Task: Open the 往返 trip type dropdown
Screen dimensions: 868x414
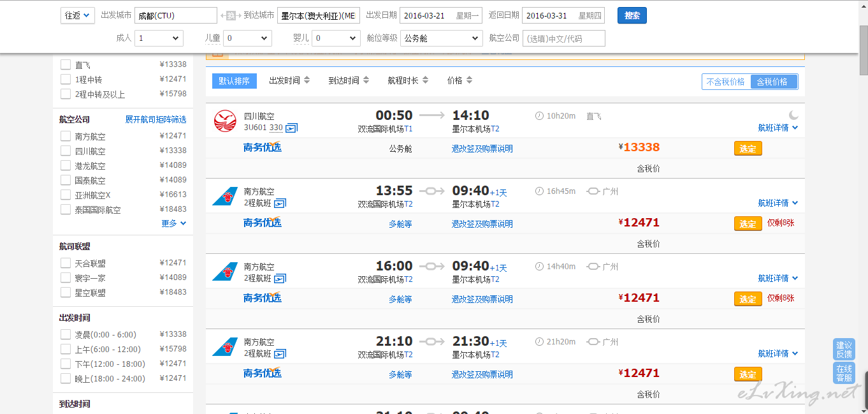Action: [78, 15]
